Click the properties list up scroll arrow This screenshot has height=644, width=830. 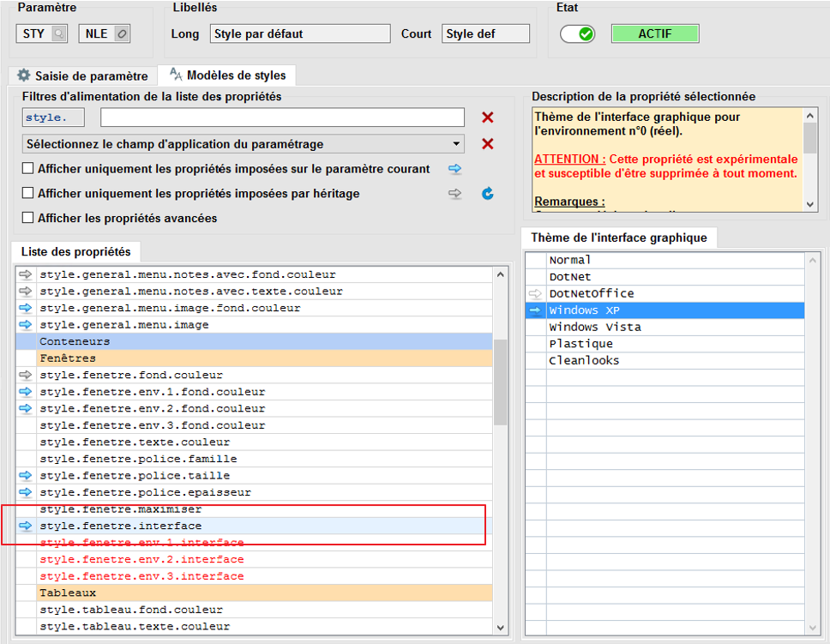(x=500, y=274)
